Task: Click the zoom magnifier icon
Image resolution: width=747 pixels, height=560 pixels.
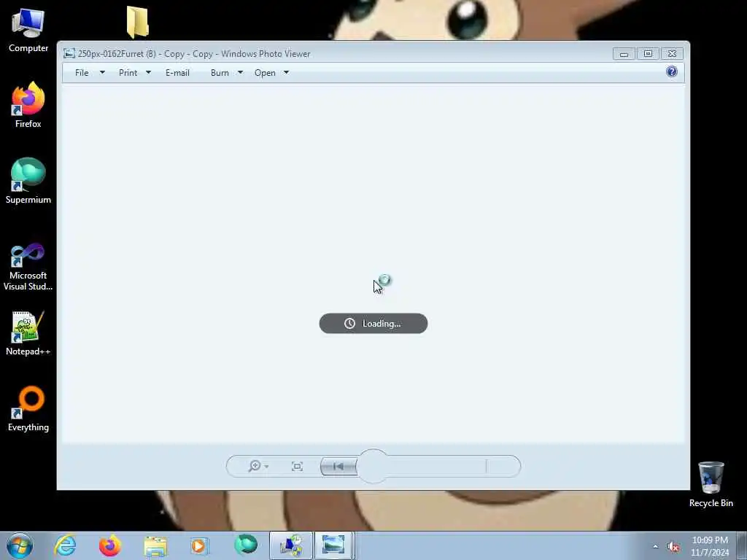Action: click(x=255, y=466)
